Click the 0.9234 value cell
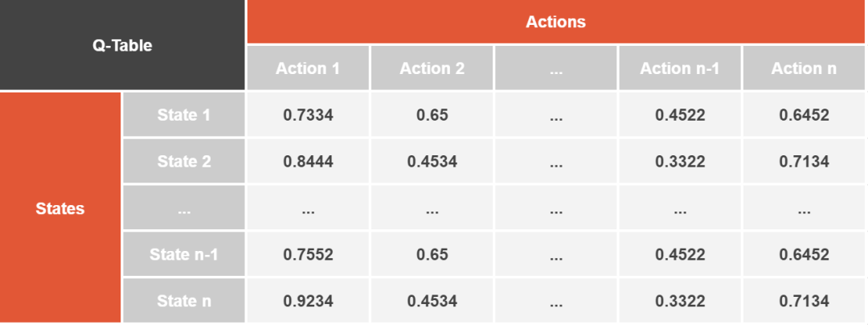The image size is (868, 325). (x=308, y=301)
